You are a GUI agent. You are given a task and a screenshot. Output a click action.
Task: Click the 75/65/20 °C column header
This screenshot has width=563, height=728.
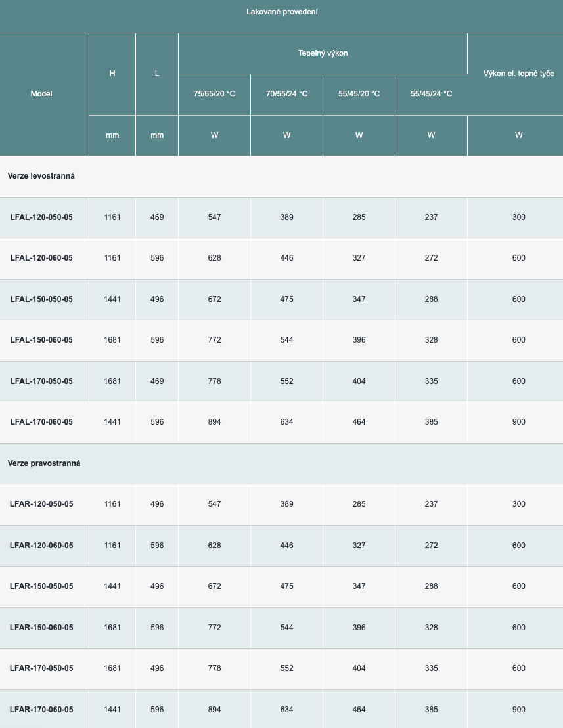tap(214, 94)
